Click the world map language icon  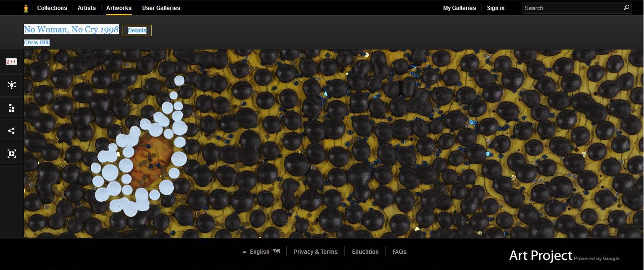[277, 251]
